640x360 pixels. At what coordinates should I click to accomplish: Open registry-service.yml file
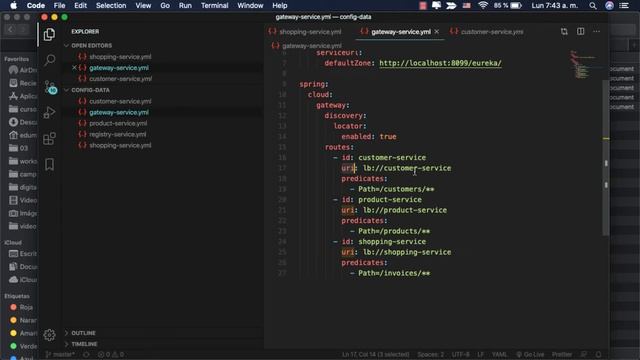(x=118, y=134)
